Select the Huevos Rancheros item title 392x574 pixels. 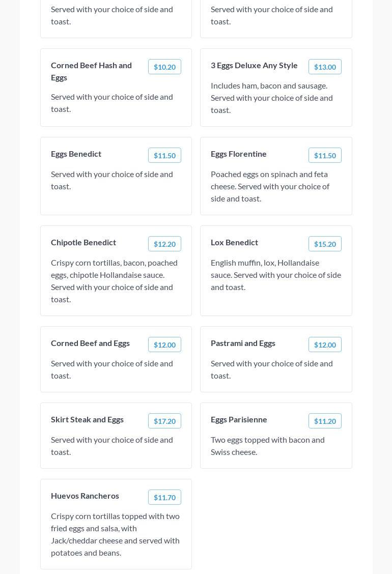[x=85, y=496]
